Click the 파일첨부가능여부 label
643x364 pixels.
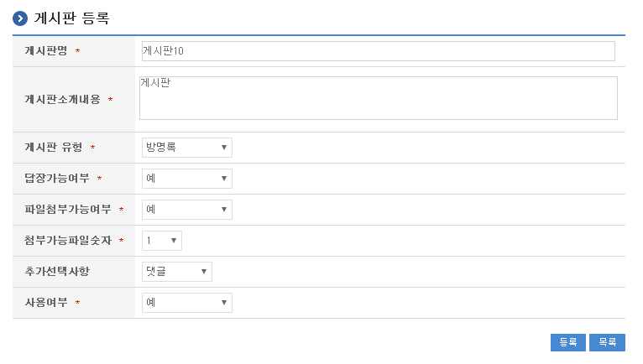(68, 210)
